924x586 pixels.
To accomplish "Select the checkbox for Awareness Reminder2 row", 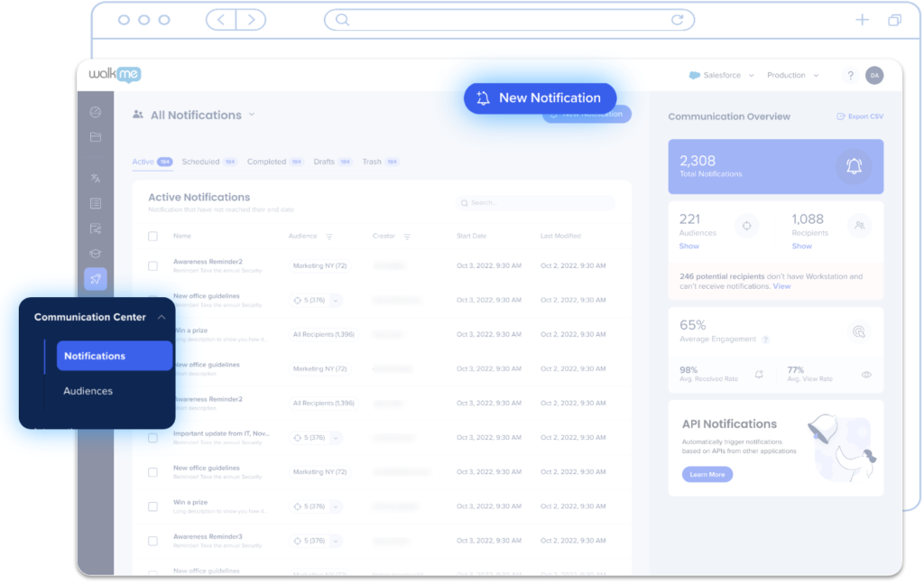I will pyautogui.click(x=152, y=265).
